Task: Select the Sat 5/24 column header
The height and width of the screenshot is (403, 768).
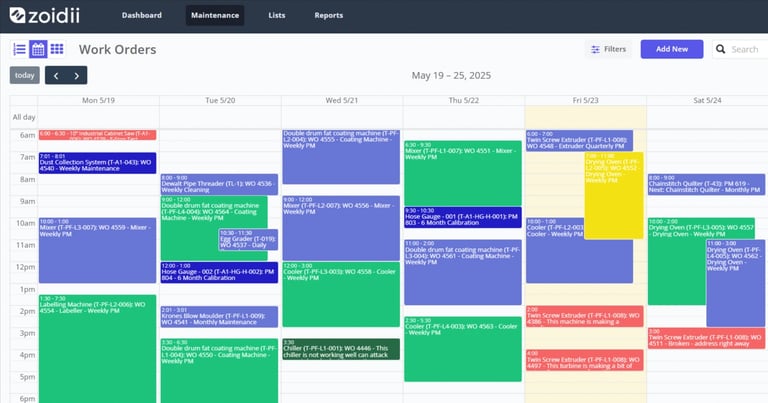Action: tap(707, 100)
